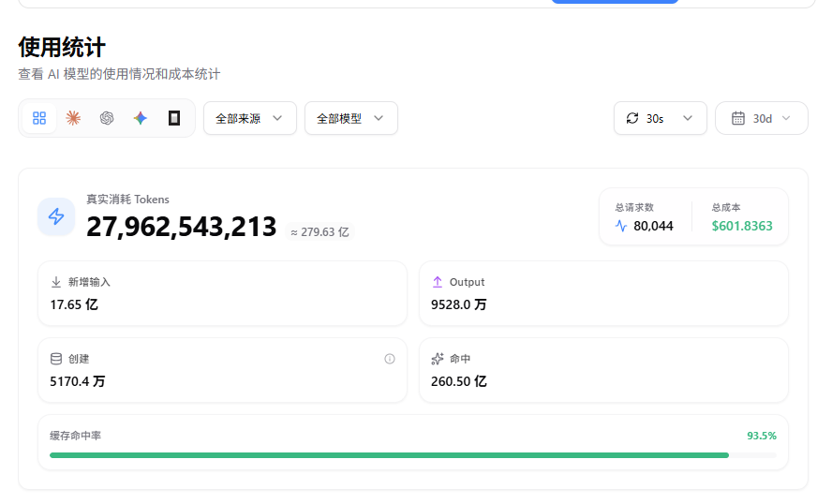
Task: Click the 缓存命中率 label
Action: point(75,436)
